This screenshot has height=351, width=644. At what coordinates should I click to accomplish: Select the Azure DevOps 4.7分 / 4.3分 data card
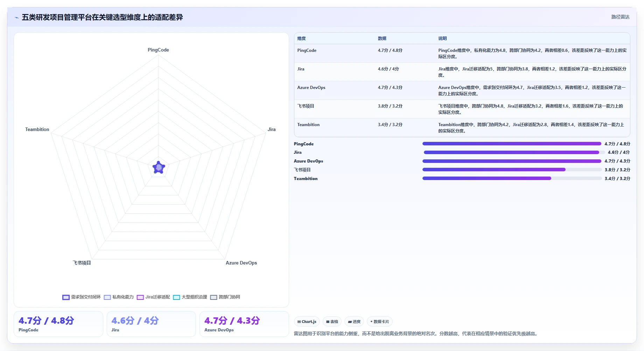coord(244,324)
